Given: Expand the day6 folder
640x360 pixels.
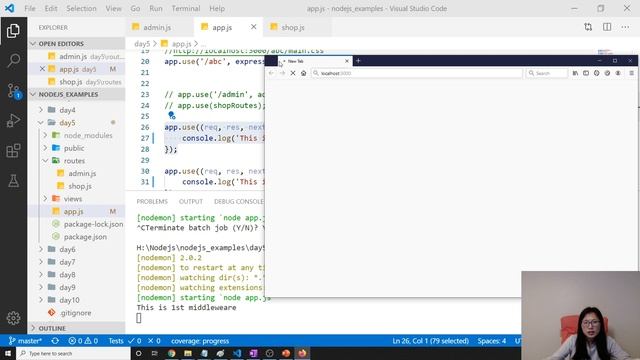Looking at the screenshot, I should coord(41,249).
